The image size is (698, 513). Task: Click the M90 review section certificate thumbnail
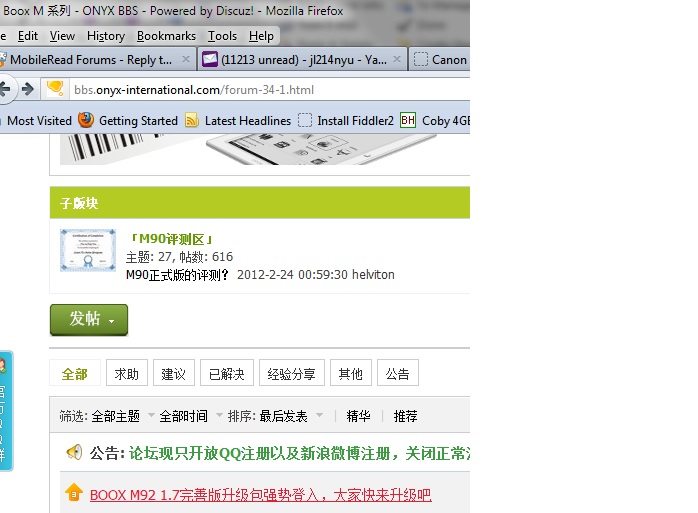(88, 250)
